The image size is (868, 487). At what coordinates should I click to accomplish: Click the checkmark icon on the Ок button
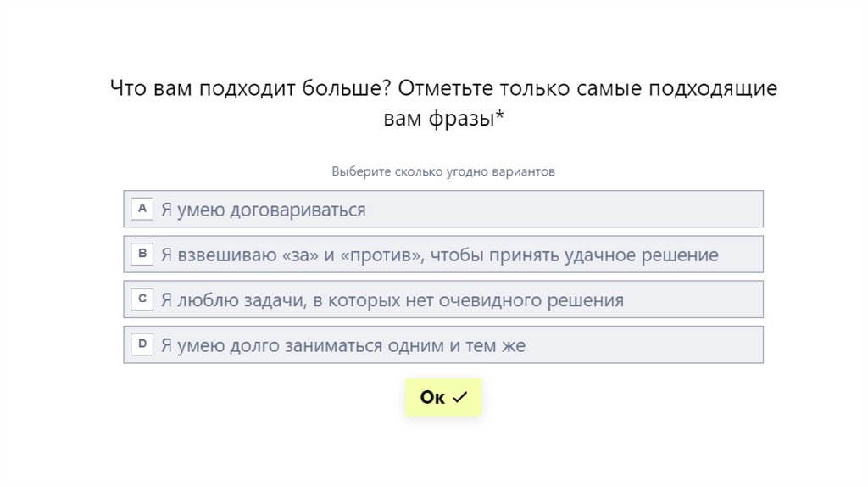click(x=460, y=397)
